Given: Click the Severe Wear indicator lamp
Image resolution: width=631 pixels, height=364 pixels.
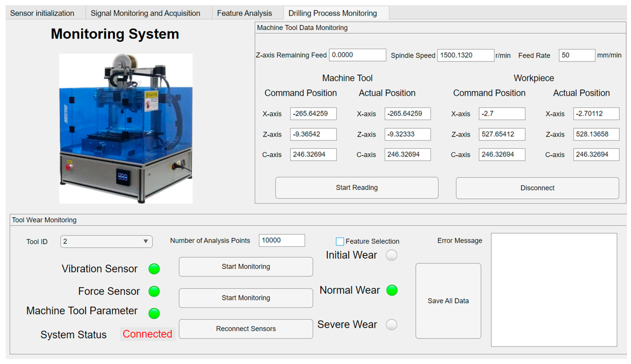Looking at the screenshot, I should coord(391,324).
